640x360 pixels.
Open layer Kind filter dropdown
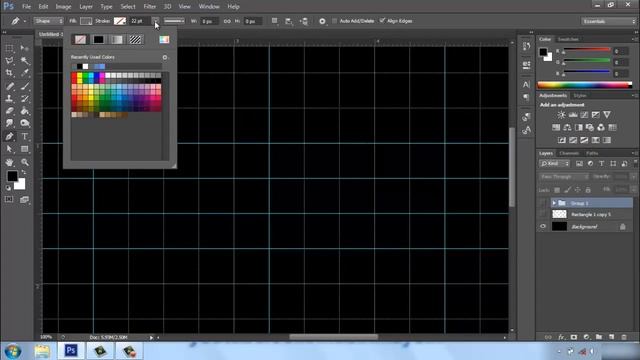(554, 164)
